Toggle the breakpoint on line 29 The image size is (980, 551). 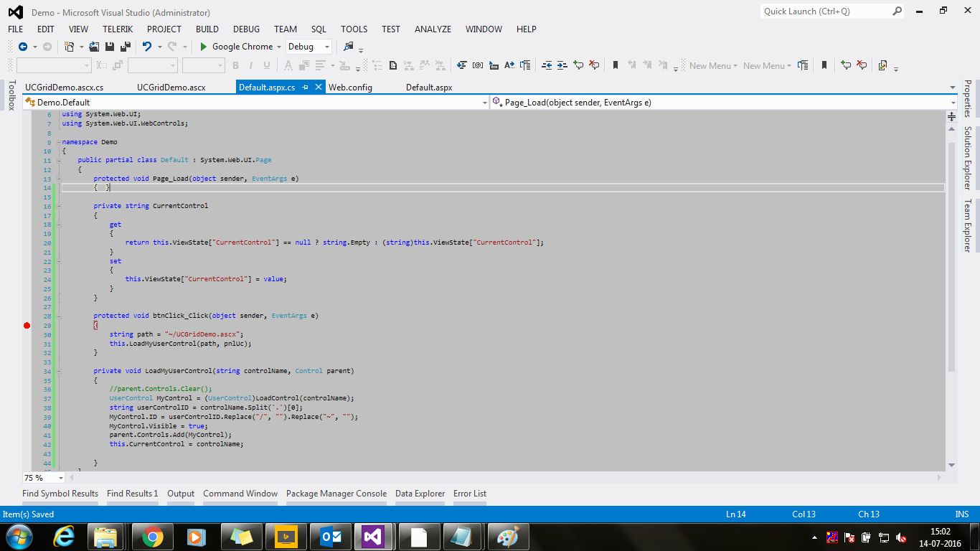pyautogui.click(x=27, y=325)
